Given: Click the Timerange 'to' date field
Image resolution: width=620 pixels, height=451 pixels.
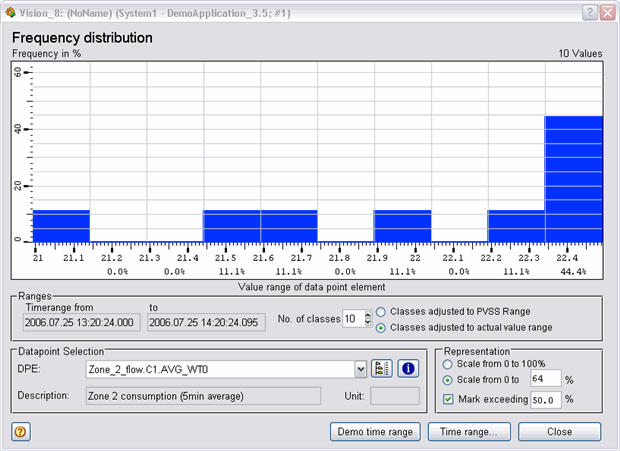Looking at the screenshot, I should tap(206, 322).
